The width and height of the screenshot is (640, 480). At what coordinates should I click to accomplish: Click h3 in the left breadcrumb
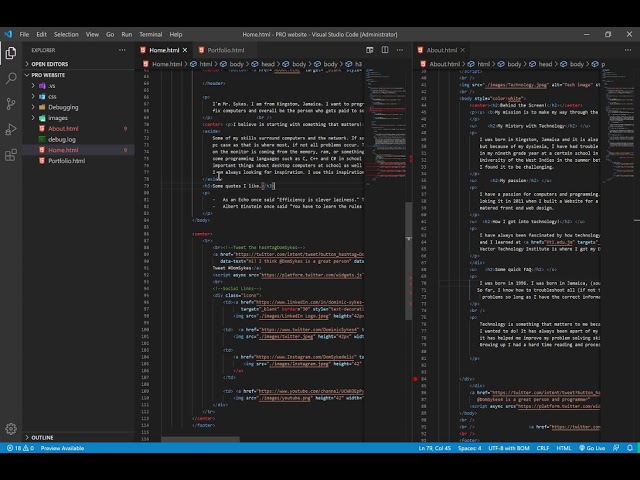pos(358,64)
